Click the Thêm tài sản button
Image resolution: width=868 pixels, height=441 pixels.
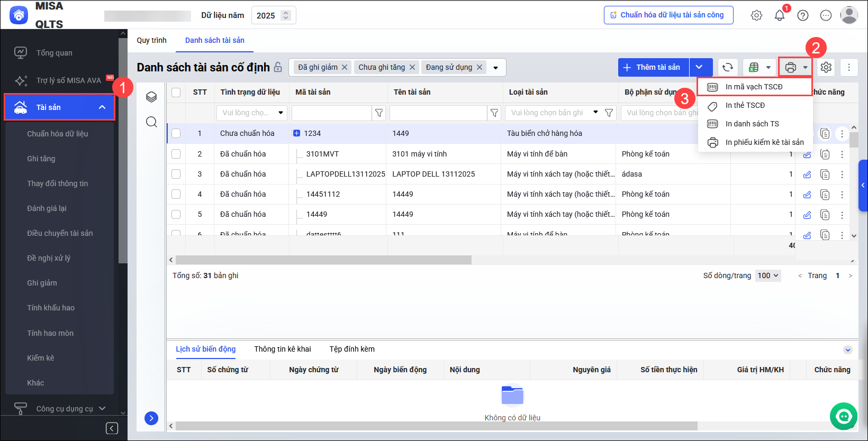[x=653, y=67]
